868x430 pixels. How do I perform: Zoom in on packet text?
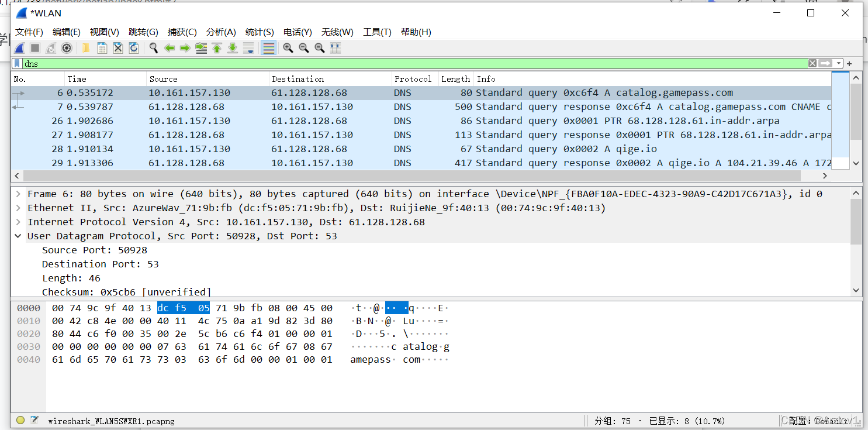288,48
